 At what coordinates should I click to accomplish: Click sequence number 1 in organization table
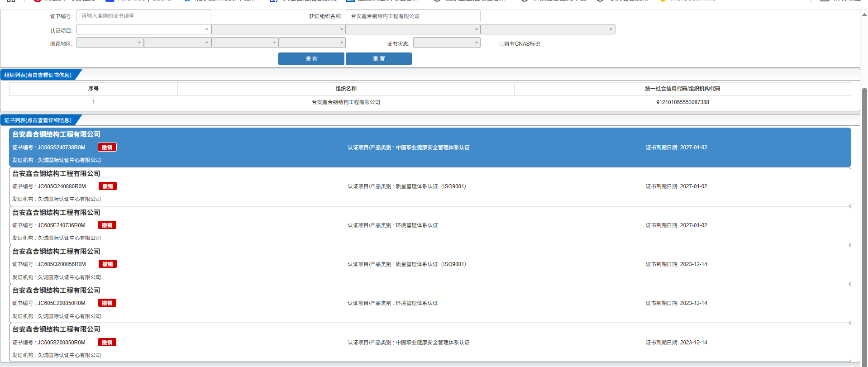94,102
